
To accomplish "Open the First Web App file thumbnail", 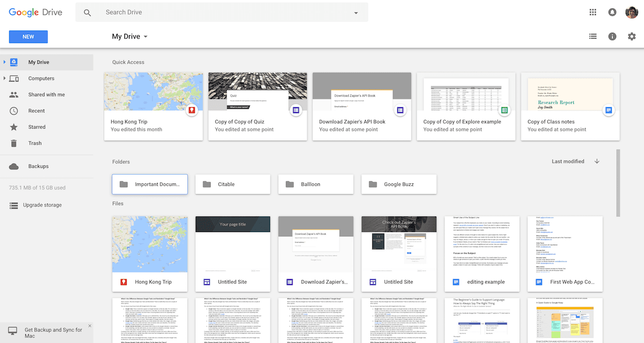I will pyautogui.click(x=565, y=244).
